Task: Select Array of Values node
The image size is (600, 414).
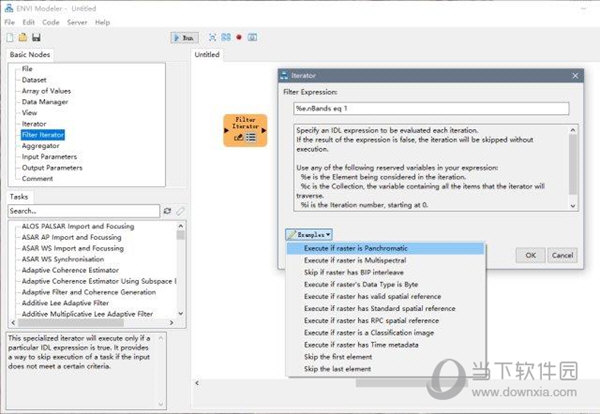Action: tap(46, 91)
